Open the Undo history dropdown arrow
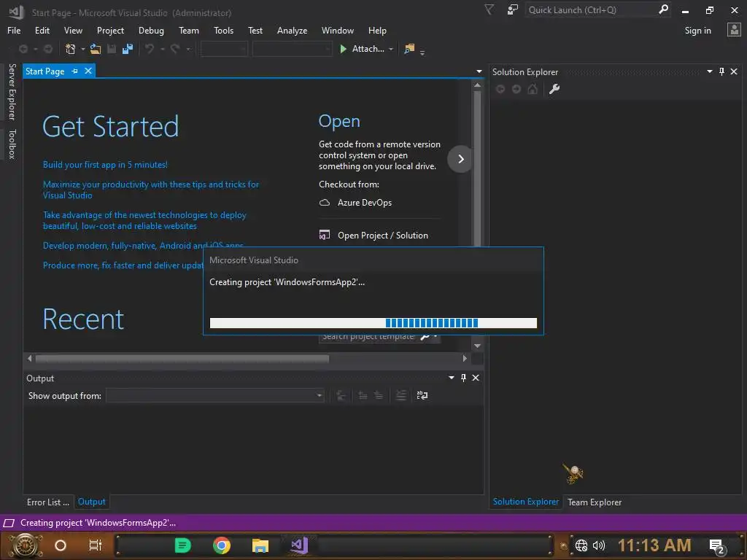Image resolution: width=747 pixels, height=560 pixels. click(163, 49)
